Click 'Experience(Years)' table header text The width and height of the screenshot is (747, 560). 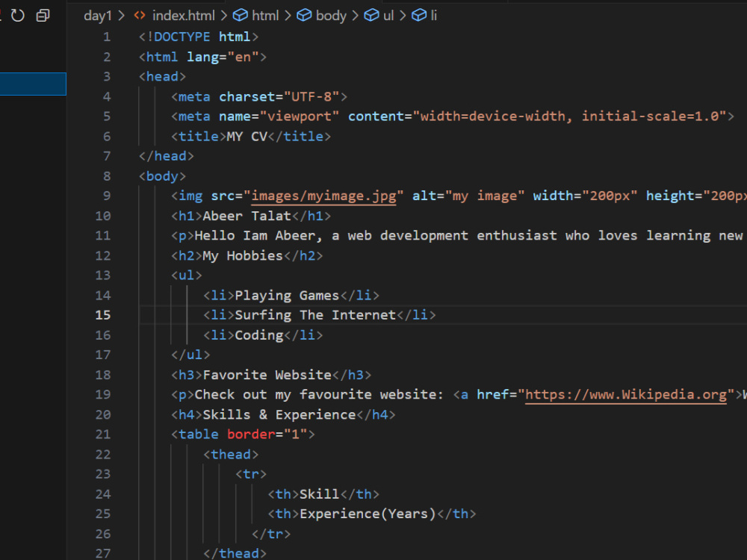368,514
